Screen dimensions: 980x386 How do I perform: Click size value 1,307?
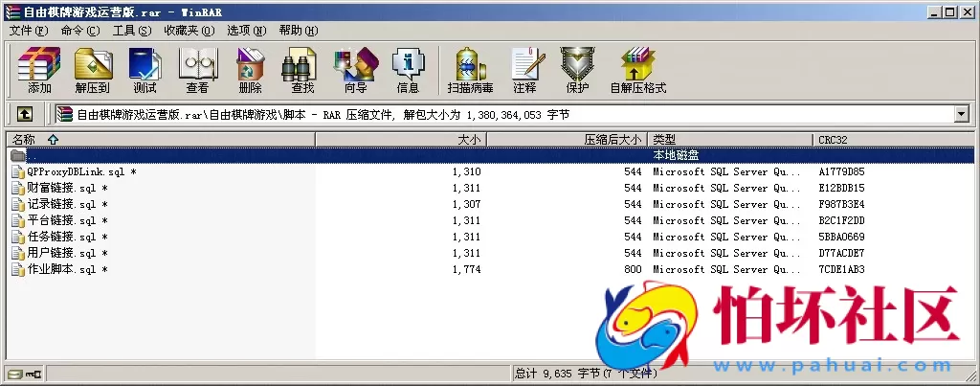tap(466, 204)
